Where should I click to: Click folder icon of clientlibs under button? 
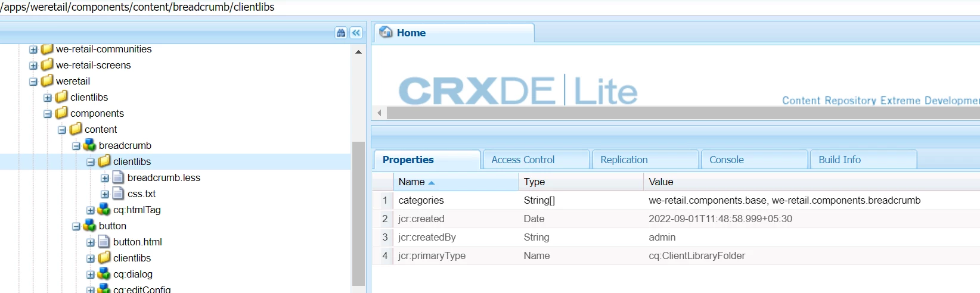(x=104, y=258)
